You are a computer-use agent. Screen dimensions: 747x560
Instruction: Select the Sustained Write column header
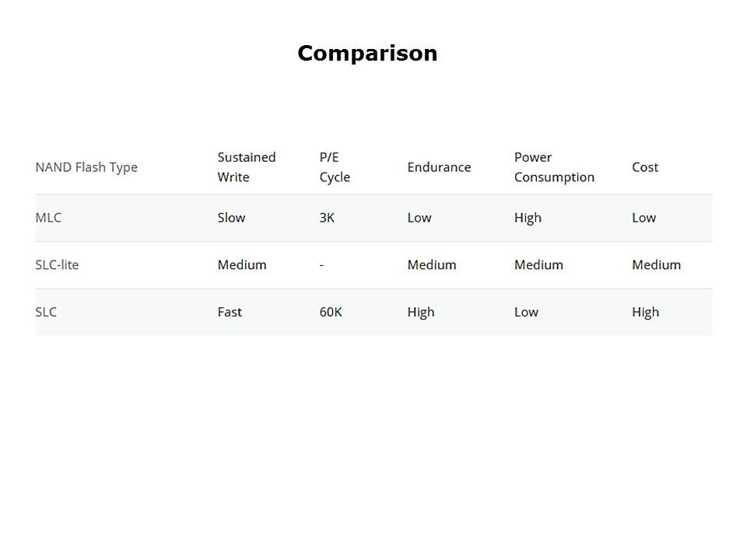tap(247, 167)
